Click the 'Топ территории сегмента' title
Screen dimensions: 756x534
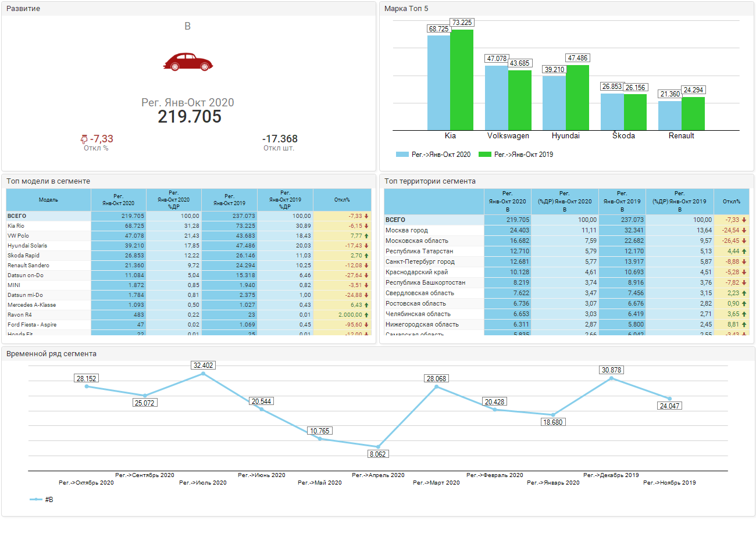430,181
